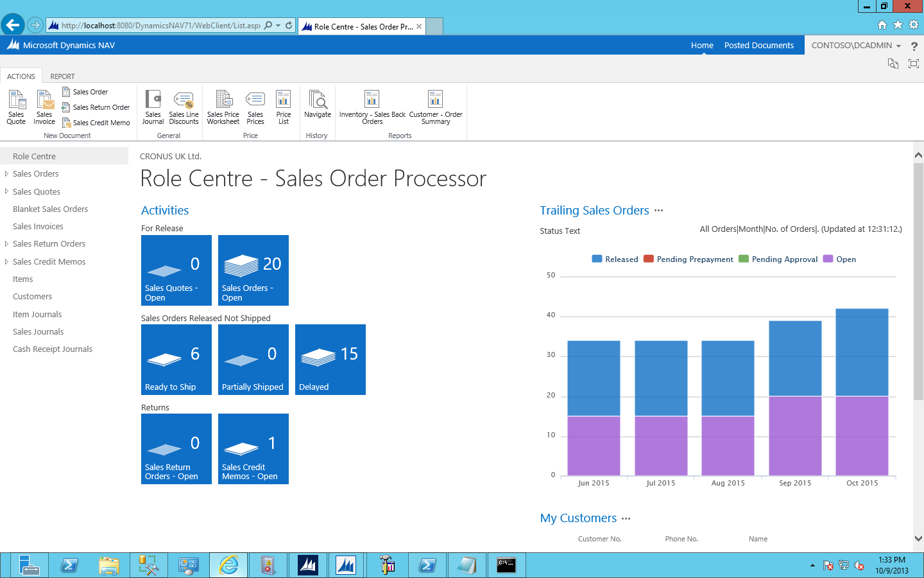Toggle the Released legend swatch
Screen dimensions: 924x578
(597, 259)
